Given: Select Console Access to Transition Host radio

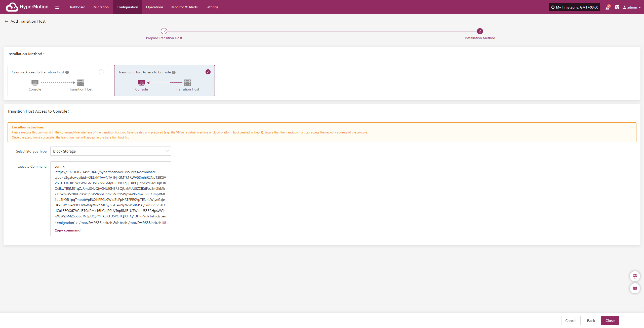Looking at the screenshot, I should pyautogui.click(x=101, y=72).
